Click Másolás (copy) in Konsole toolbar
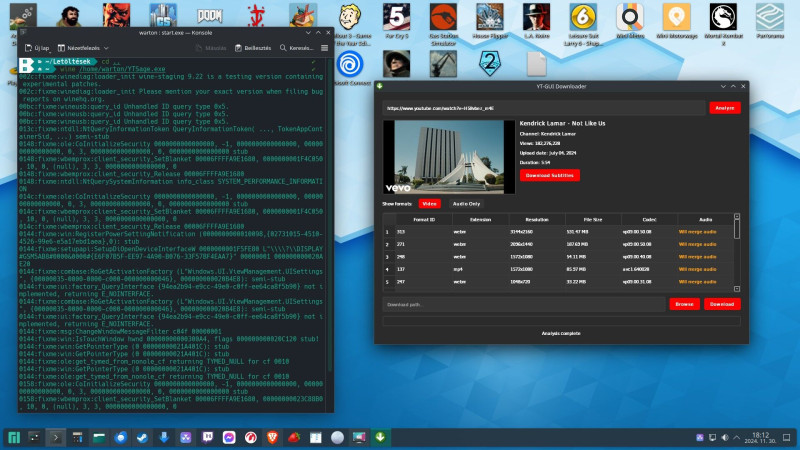The image size is (800, 450). pyautogui.click(x=211, y=48)
